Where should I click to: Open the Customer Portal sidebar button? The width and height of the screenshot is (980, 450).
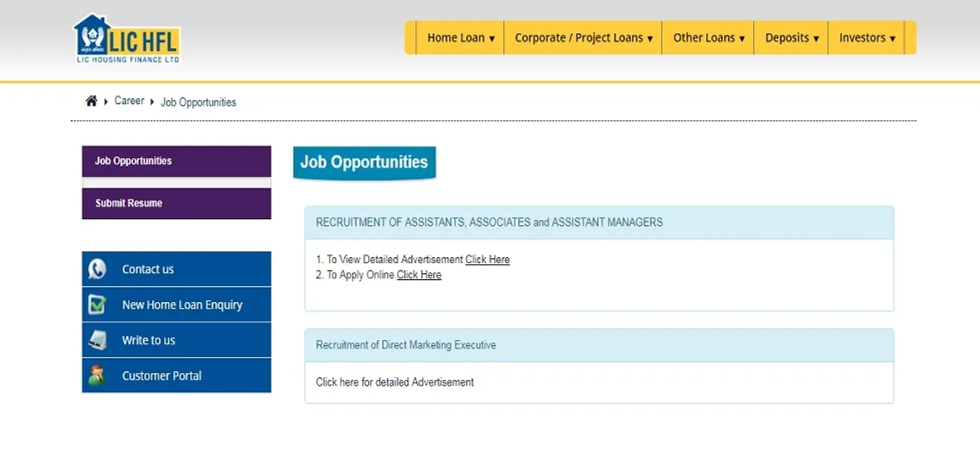[x=177, y=376]
